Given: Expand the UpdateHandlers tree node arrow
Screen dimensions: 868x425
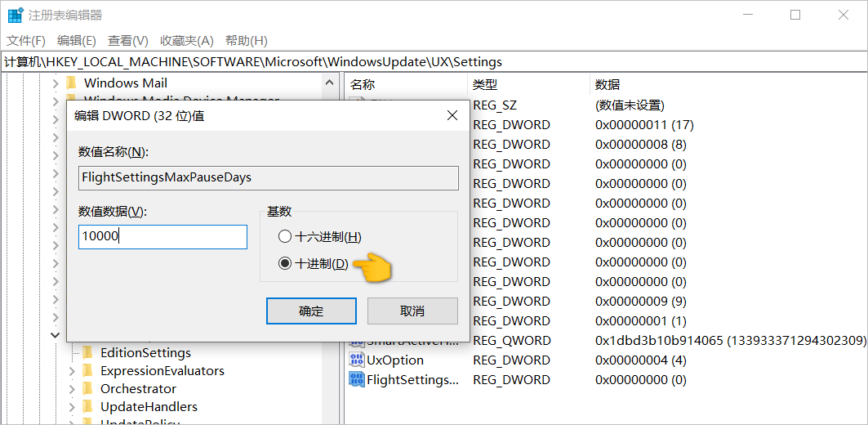Looking at the screenshot, I should pos(72,407).
